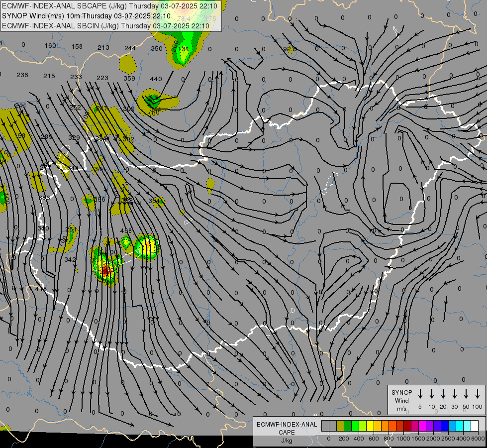Click the ECMWF-INDEX-ANAL SBCAPE title line

[110, 6]
